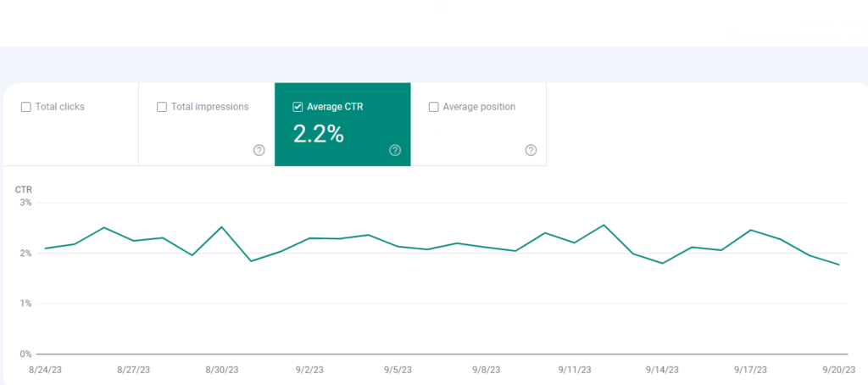Click the 0% y-axis label

26,354
